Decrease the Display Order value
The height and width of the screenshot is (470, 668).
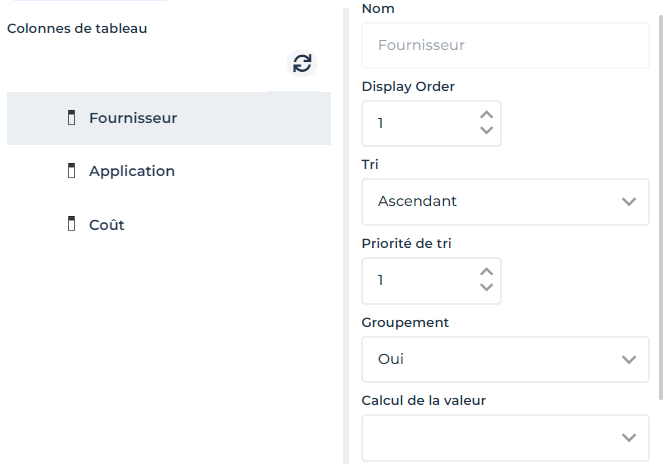click(x=487, y=131)
